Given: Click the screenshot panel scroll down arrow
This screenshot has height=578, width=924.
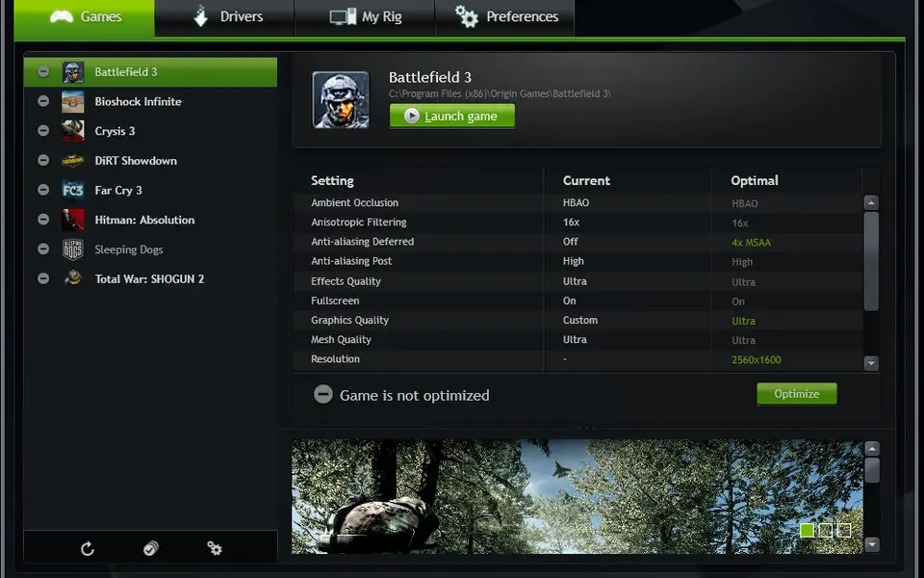Looking at the screenshot, I should point(872,544).
